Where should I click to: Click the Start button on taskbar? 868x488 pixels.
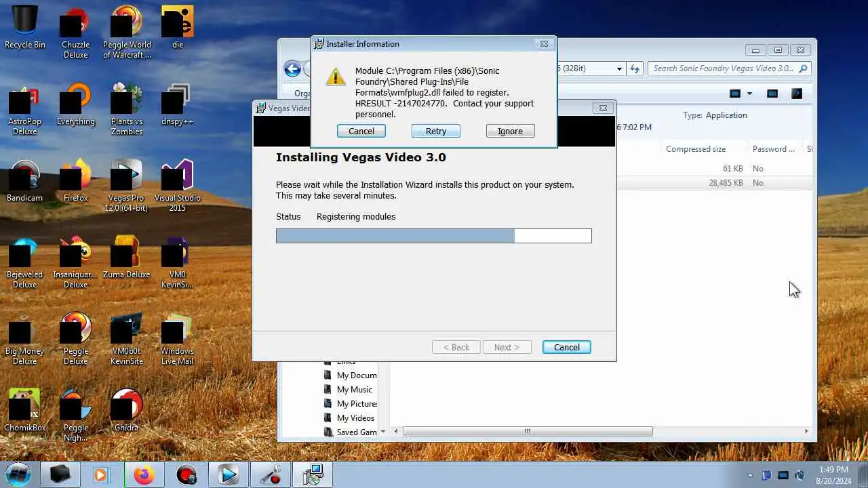[18, 474]
